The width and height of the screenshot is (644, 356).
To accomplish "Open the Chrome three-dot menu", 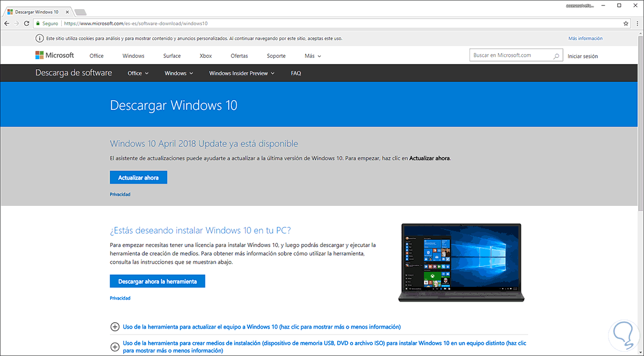I will (x=636, y=24).
